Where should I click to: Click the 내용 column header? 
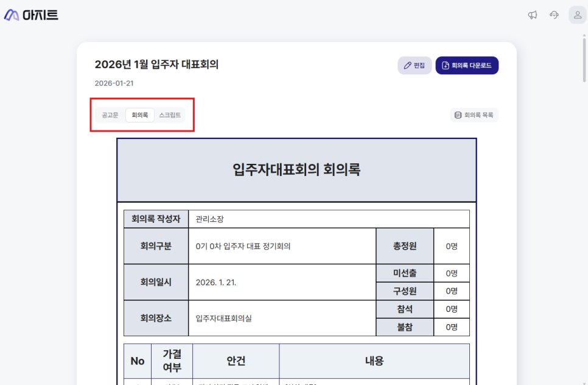click(374, 361)
